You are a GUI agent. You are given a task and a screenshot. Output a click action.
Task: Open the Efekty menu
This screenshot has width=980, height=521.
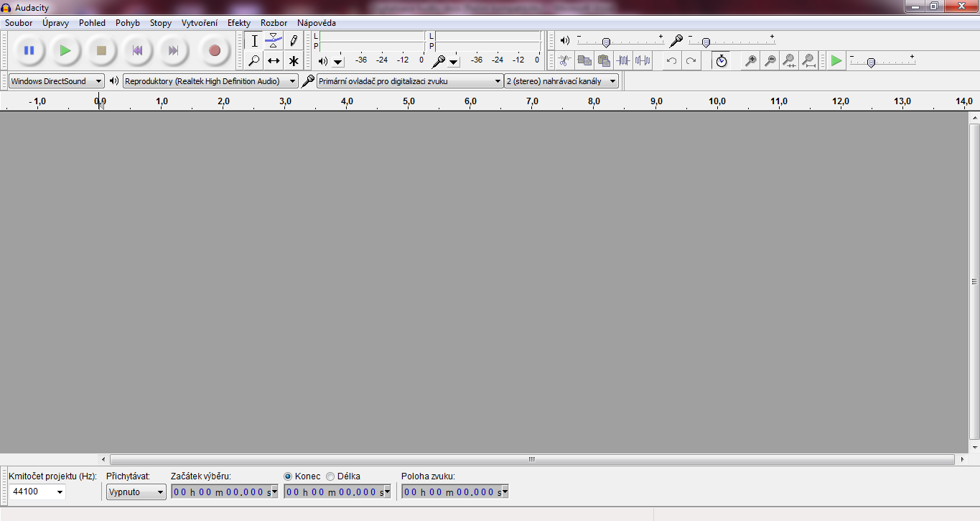click(239, 23)
